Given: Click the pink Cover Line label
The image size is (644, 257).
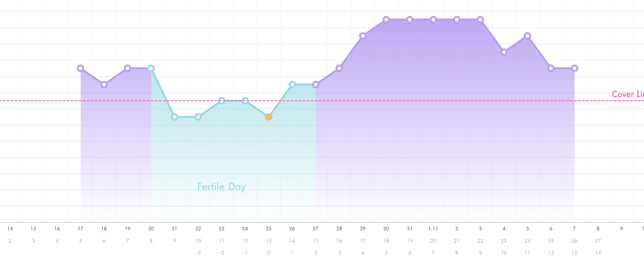Looking at the screenshot, I should coord(627,94).
